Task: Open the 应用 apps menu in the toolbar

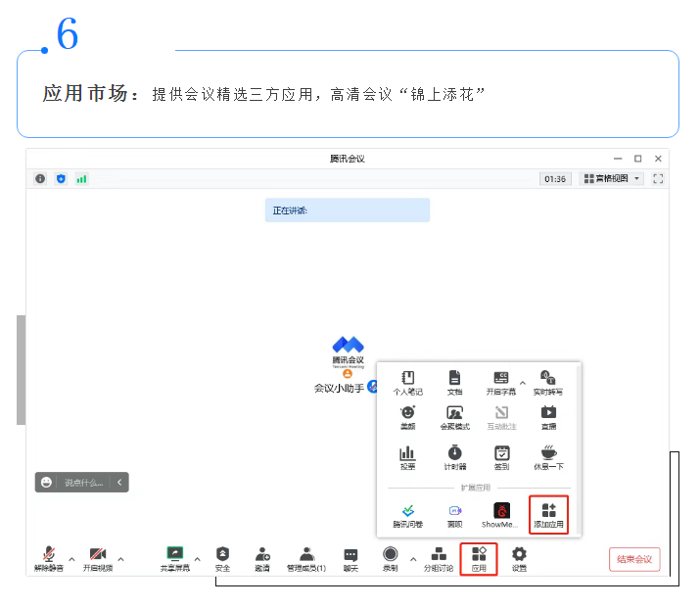Action: [x=479, y=558]
